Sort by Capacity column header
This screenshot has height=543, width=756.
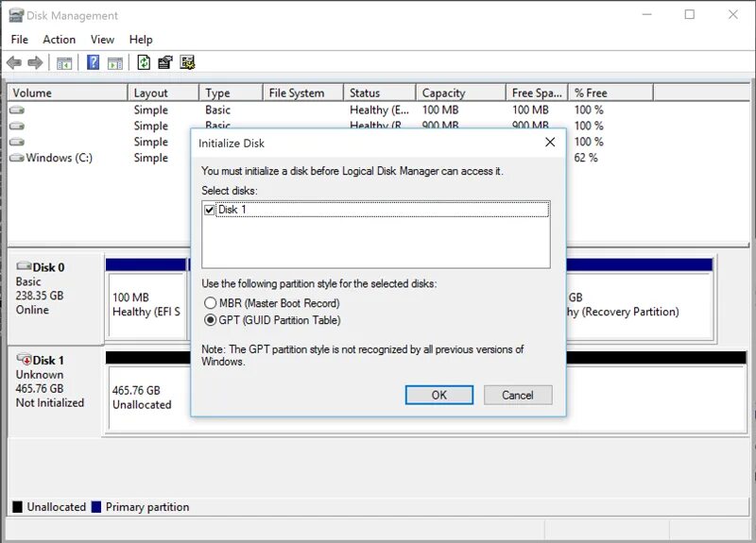pyautogui.click(x=461, y=93)
